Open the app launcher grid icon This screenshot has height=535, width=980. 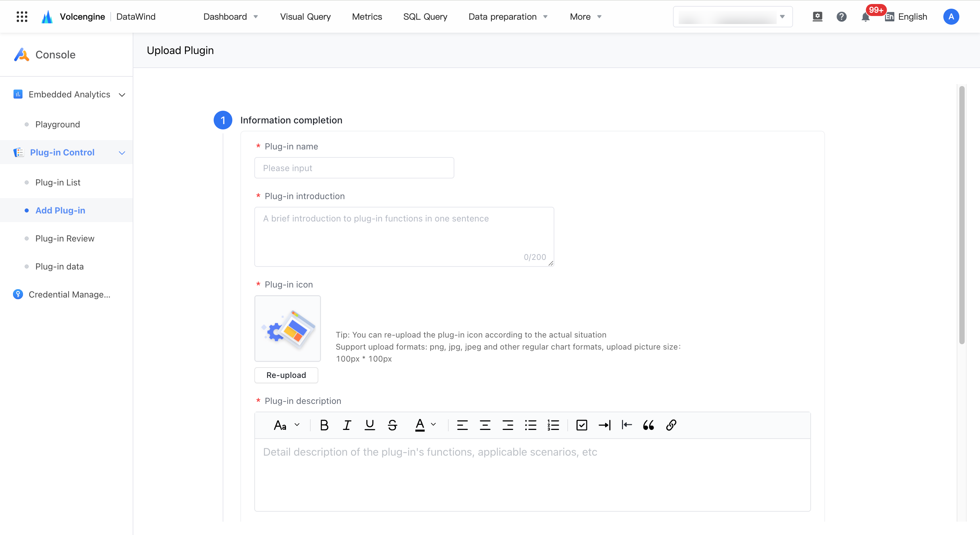pos(22,17)
